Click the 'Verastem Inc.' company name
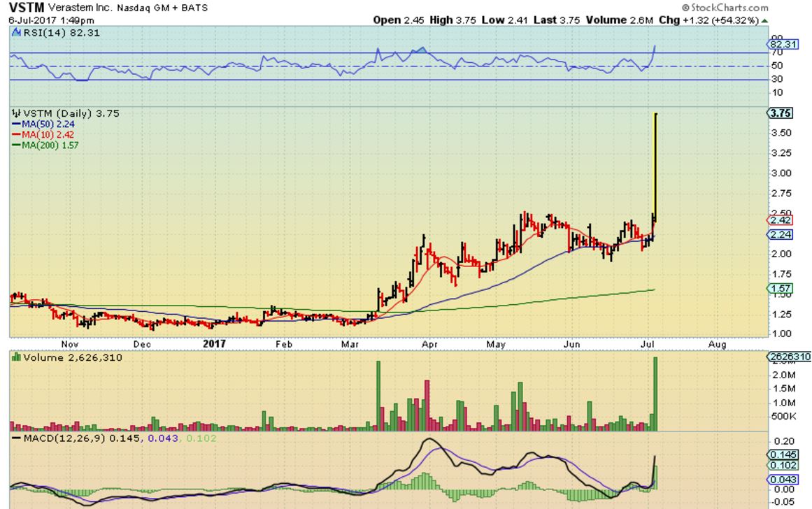Screen dimensions: 812x509 point(80,8)
